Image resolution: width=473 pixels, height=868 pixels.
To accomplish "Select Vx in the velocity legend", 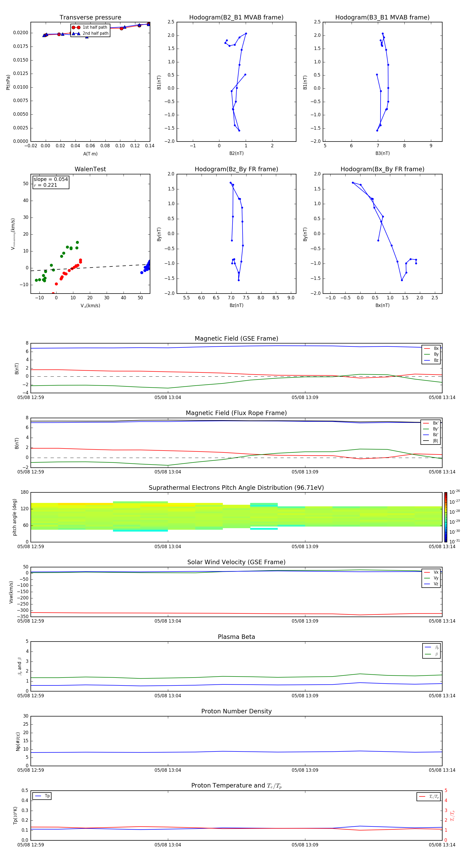I will (x=431, y=572).
